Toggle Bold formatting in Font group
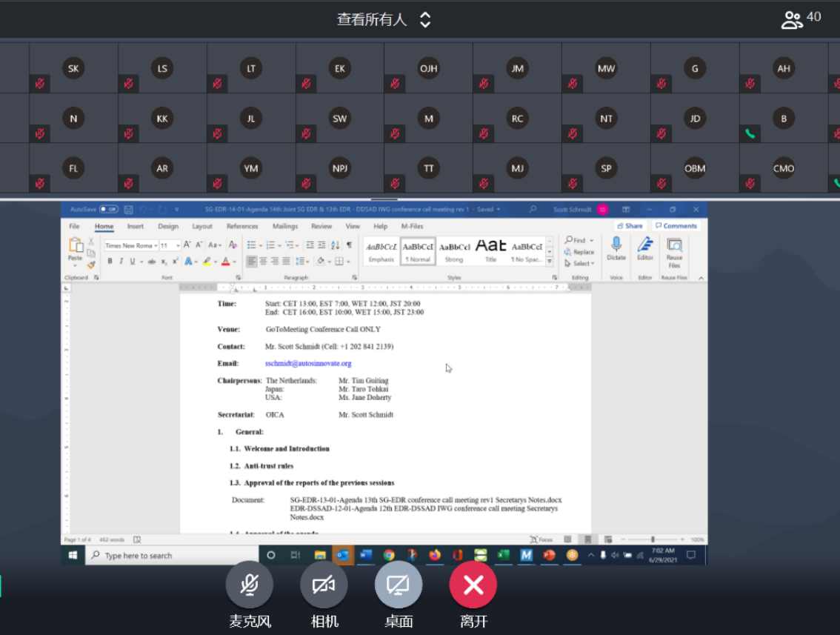The height and width of the screenshot is (635, 840). click(110, 262)
